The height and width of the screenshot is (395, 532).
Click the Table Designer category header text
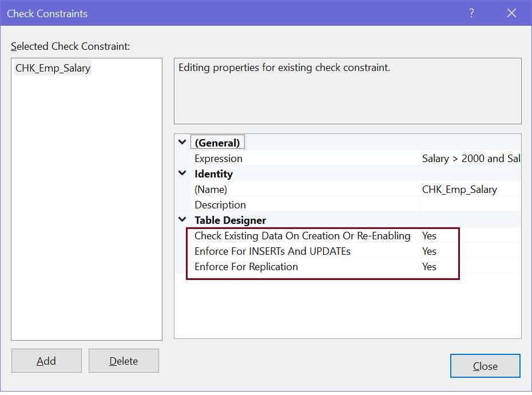coord(230,220)
